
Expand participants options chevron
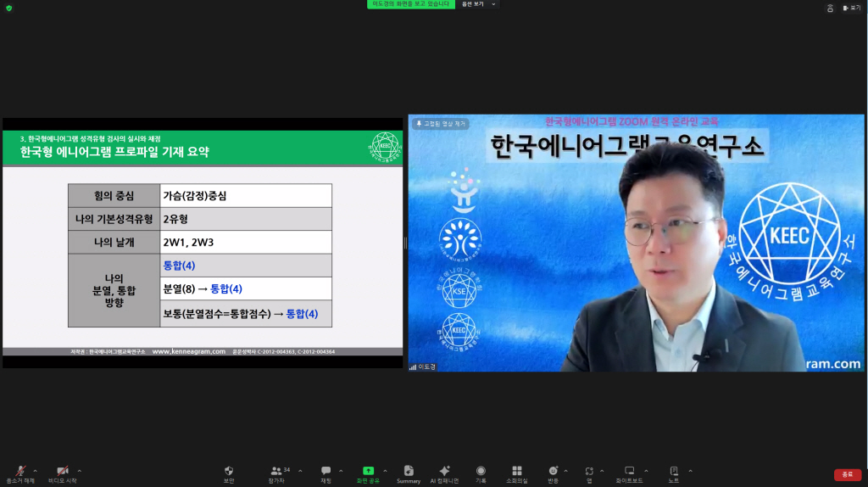[300, 471]
